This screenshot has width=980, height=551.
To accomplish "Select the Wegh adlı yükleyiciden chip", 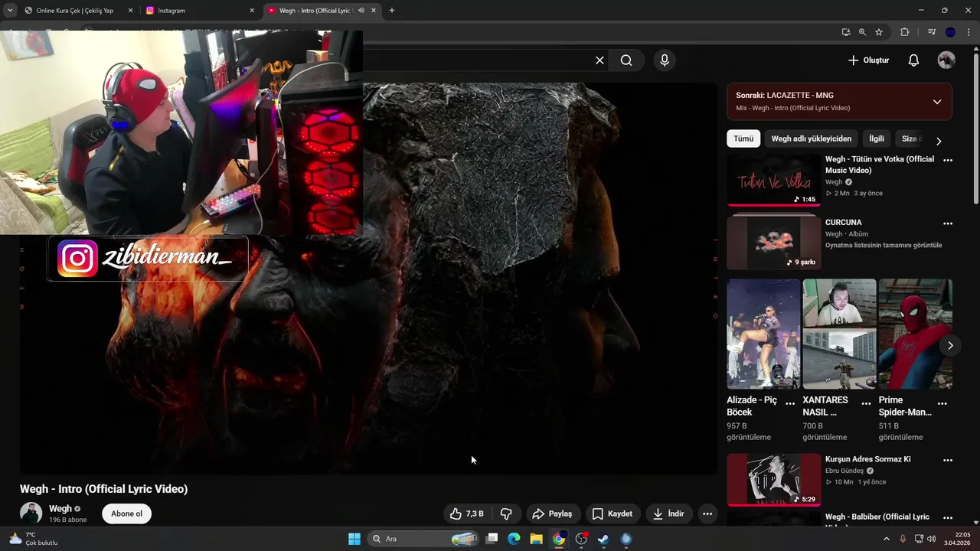I will tap(811, 139).
